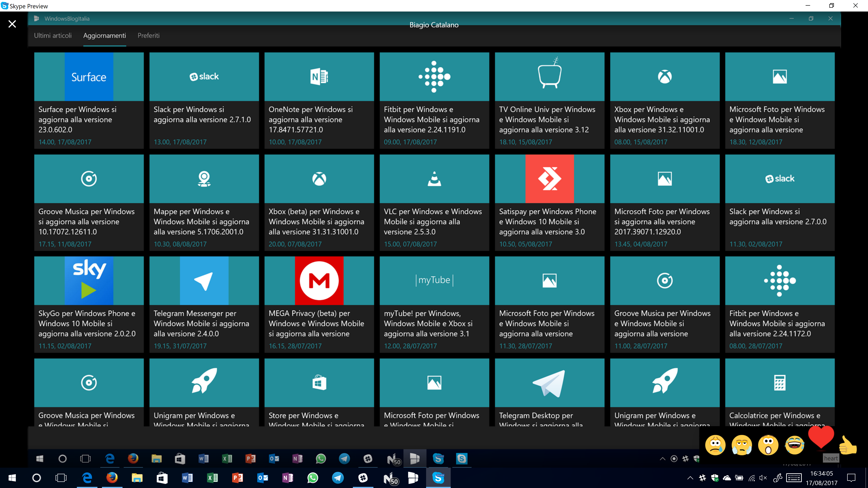
Task: Send the thumbs up reaction
Action: point(848,445)
